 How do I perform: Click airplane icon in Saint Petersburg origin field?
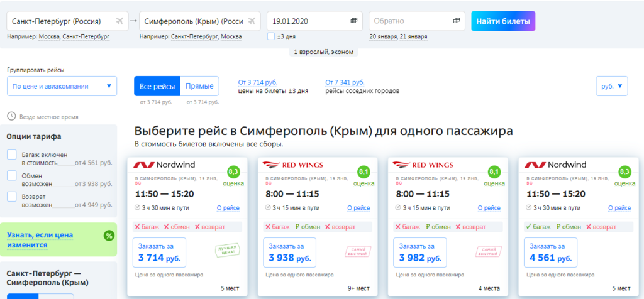click(x=119, y=21)
